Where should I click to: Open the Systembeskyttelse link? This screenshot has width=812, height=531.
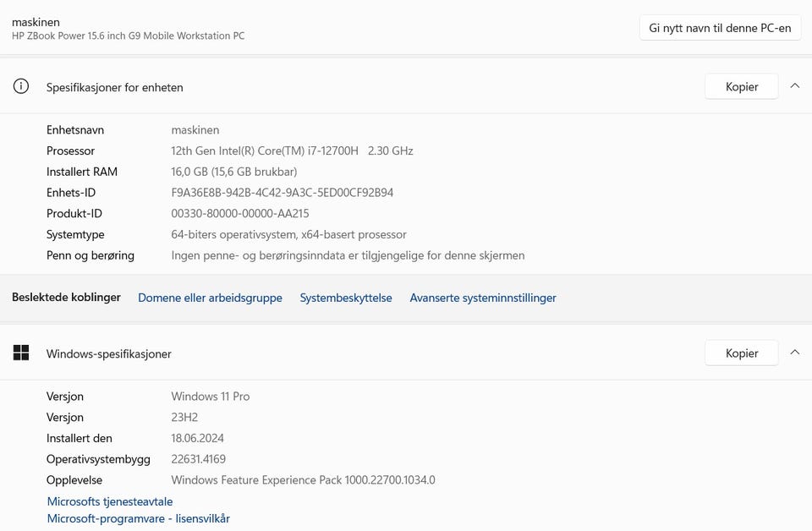(x=346, y=298)
